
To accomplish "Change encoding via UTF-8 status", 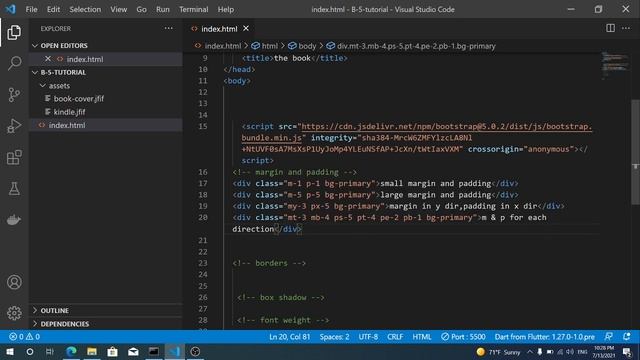I will 368,337.
